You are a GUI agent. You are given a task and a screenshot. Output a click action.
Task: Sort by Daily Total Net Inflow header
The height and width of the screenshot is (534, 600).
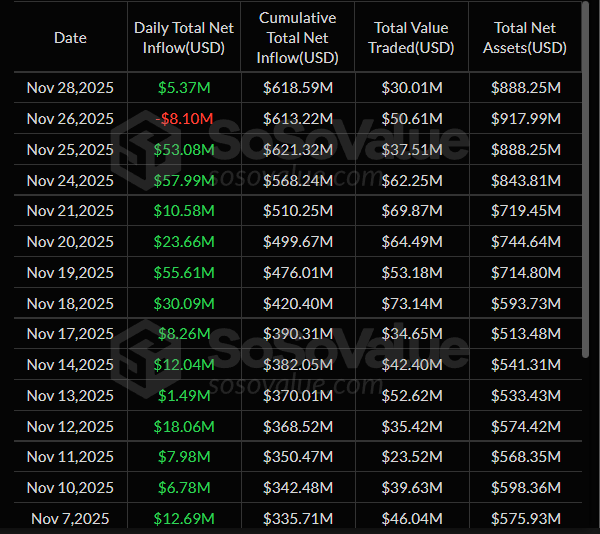click(x=185, y=38)
